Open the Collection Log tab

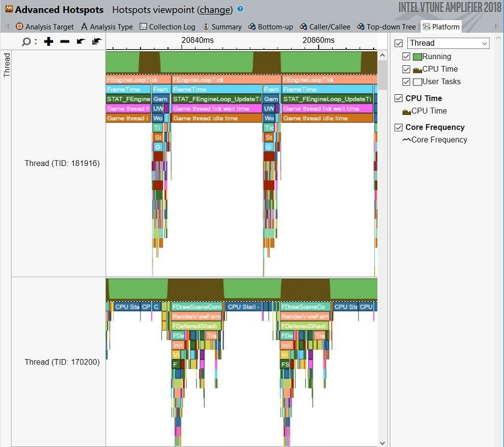click(167, 27)
